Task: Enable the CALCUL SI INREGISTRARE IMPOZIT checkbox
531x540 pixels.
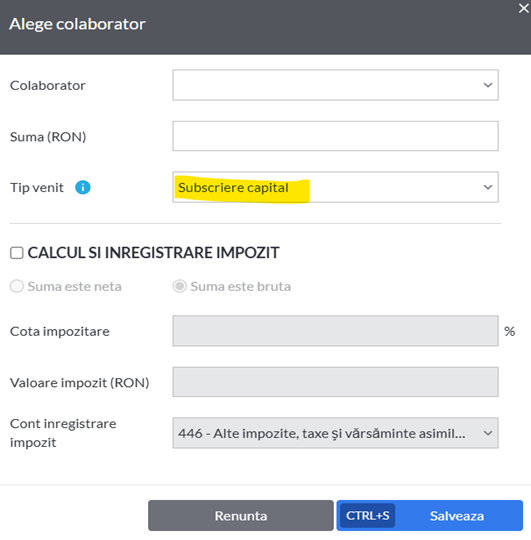Action: 17,253
